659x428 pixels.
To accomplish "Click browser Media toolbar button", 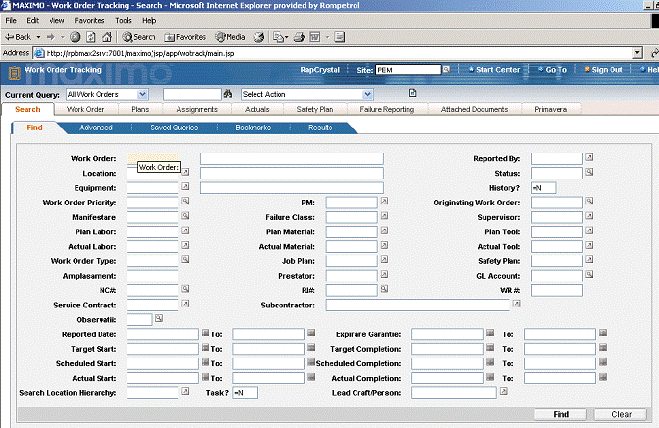I will (230, 37).
